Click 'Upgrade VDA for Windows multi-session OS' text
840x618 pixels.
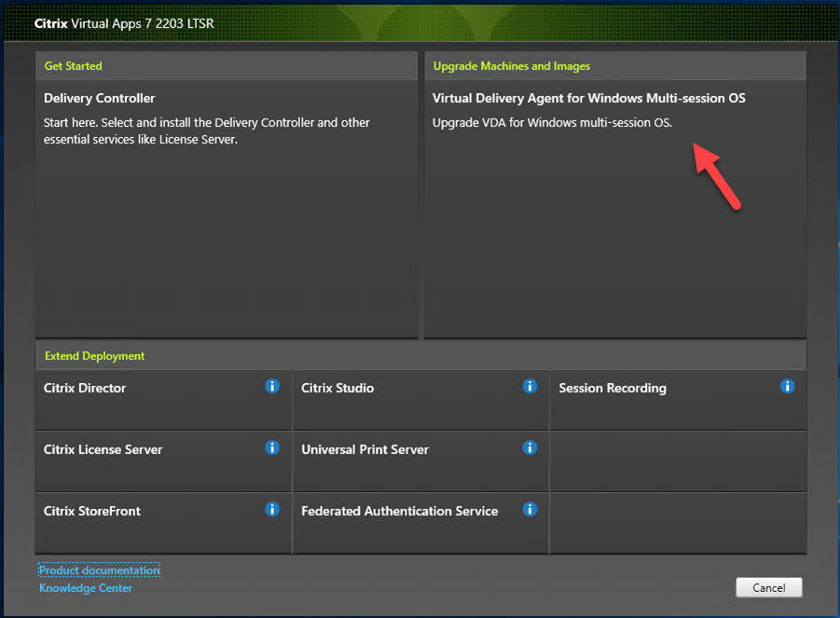[x=552, y=123]
